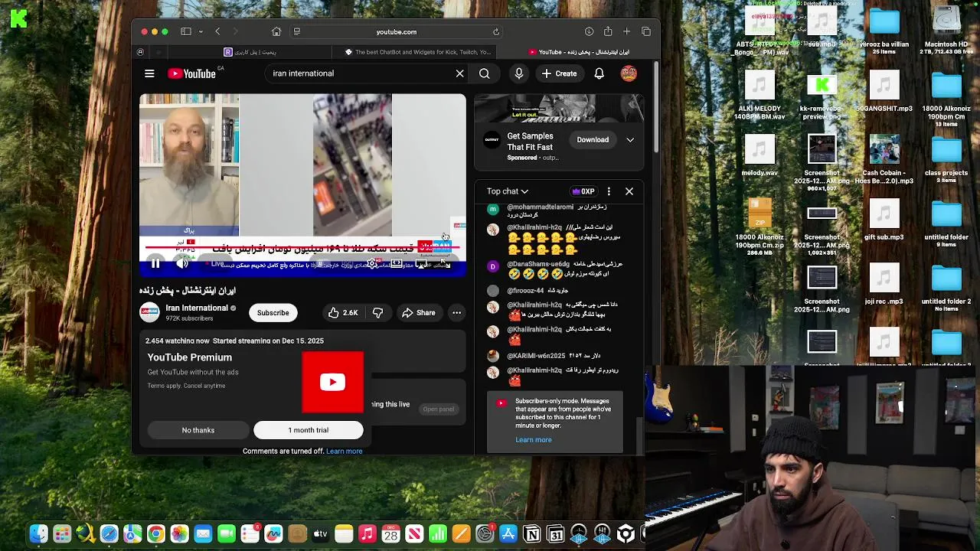Pause the live video

coord(155,264)
